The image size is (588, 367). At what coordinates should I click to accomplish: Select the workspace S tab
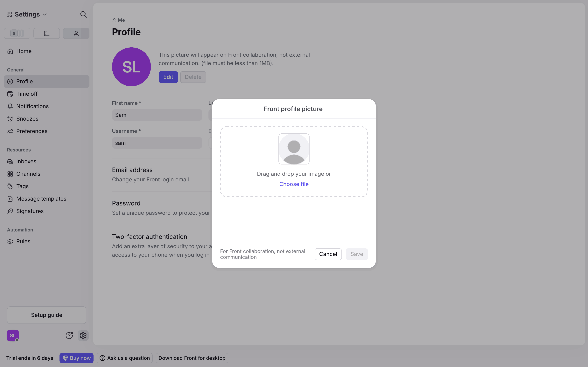tap(17, 33)
